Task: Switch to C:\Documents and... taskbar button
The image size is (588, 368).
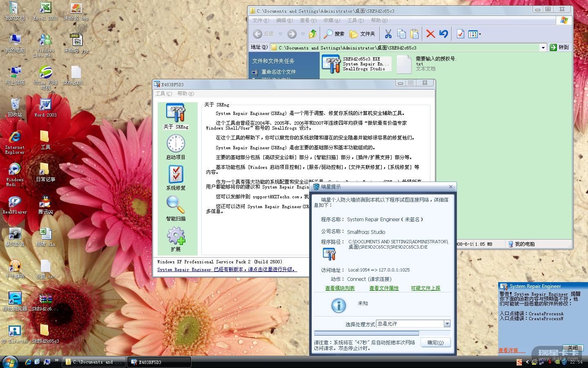Action: coord(95,362)
